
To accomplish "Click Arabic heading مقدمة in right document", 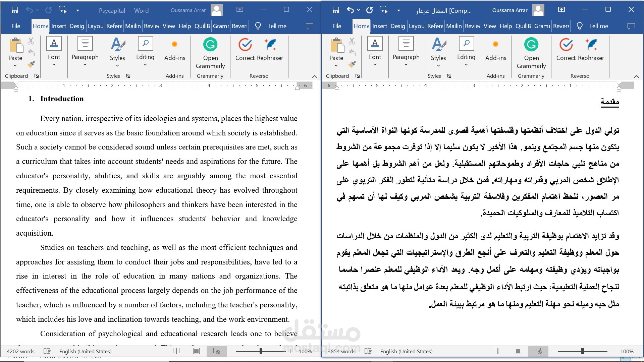I will click(x=610, y=101).
